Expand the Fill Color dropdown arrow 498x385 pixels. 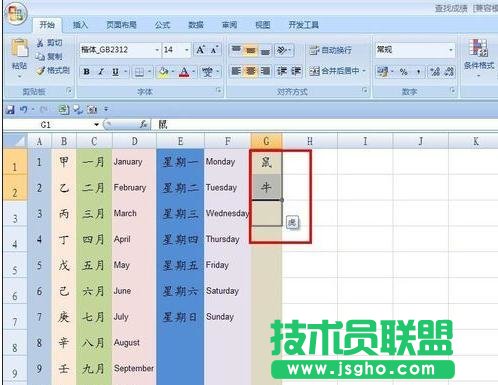[173, 72]
